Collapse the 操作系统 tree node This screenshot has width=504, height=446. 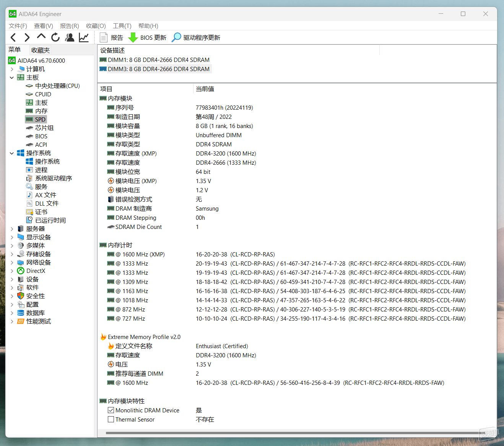12,153
